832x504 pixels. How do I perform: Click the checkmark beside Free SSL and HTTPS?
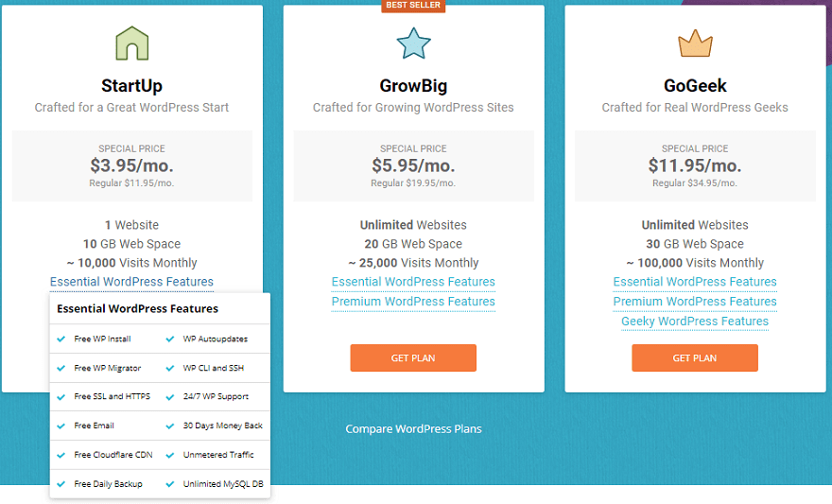(x=61, y=396)
